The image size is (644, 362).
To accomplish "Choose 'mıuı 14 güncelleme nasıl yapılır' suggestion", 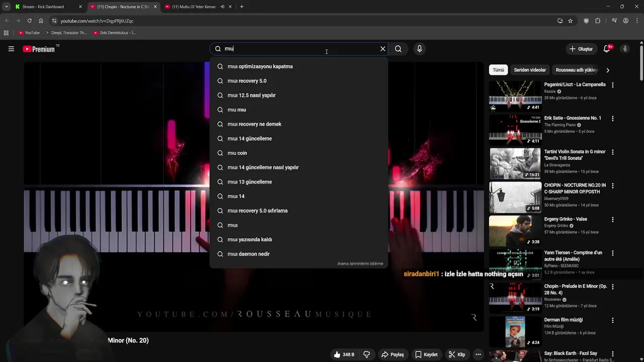I will (x=299, y=167).
